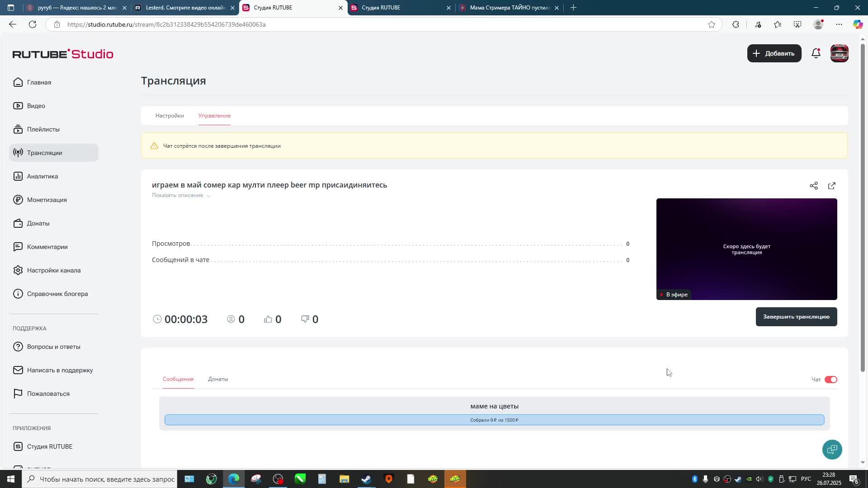Open Steam from the Windows taskbar
The height and width of the screenshot is (488, 868).
click(366, 479)
